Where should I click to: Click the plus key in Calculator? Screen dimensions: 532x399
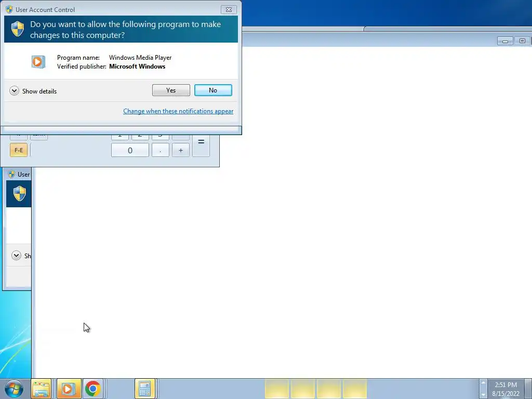[180, 150]
